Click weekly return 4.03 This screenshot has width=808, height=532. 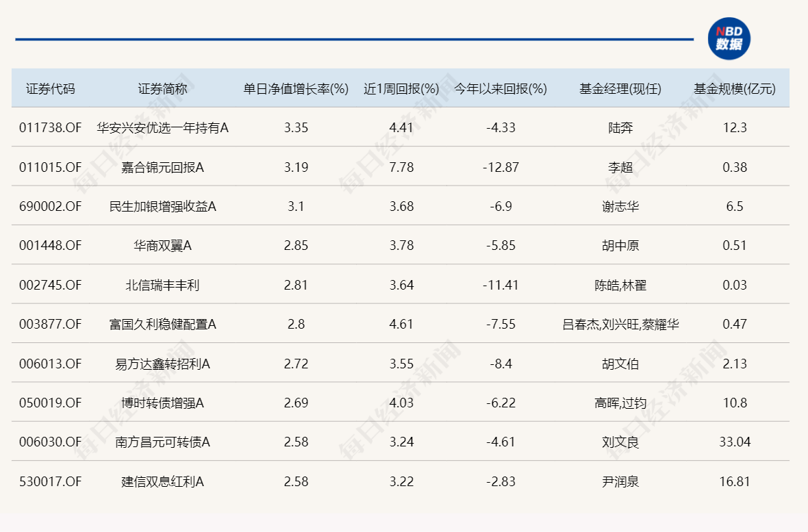tap(401, 403)
